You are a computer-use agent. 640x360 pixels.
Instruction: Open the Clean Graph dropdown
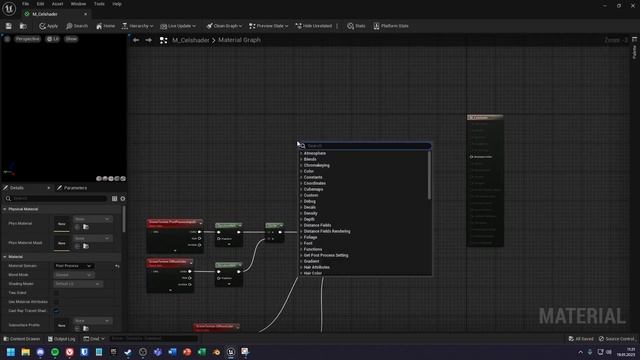[224, 26]
